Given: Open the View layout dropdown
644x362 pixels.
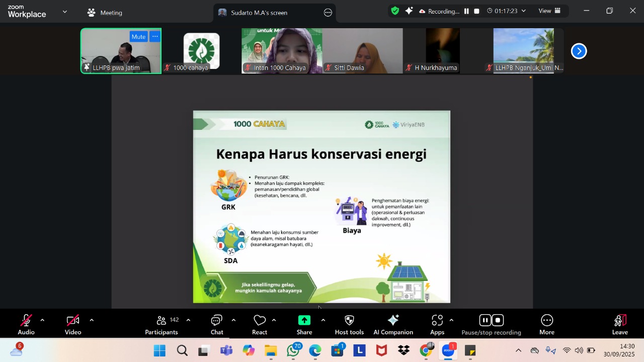Looking at the screenshot, I should (x=549, y=11).
